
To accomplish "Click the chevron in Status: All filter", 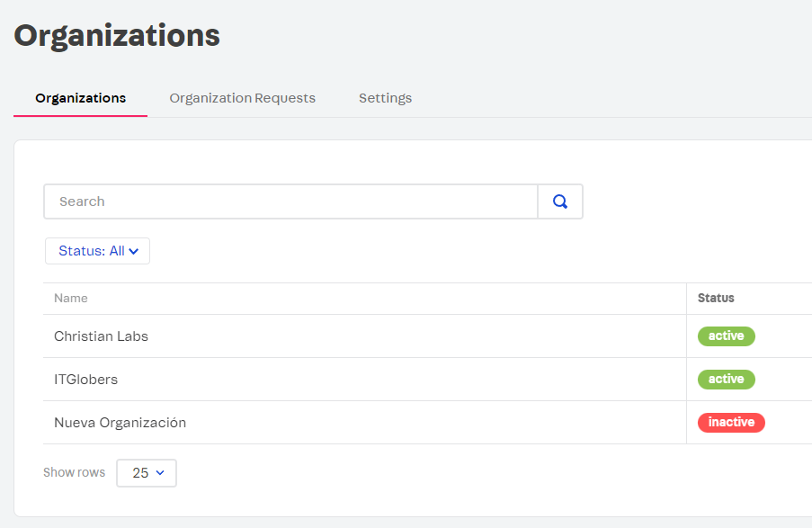I will pyautogui.click(x=134, y=252).
